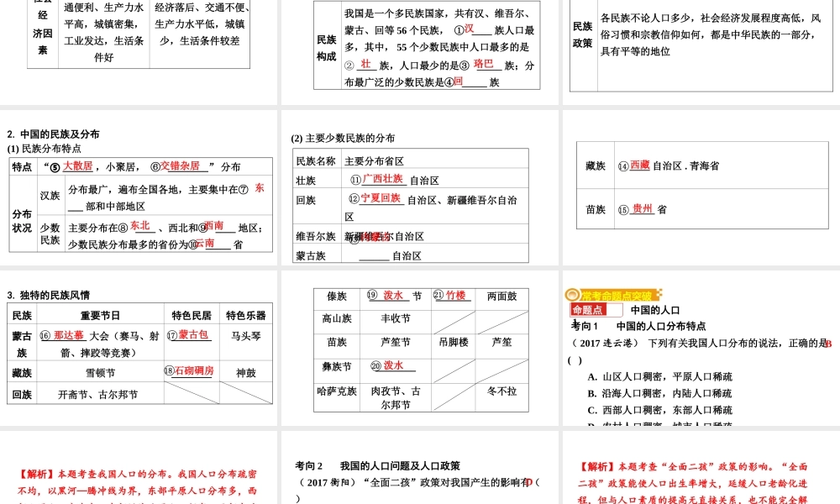Click the red answer 大散居
840x504 pixels.
click(x=77, y=166)
